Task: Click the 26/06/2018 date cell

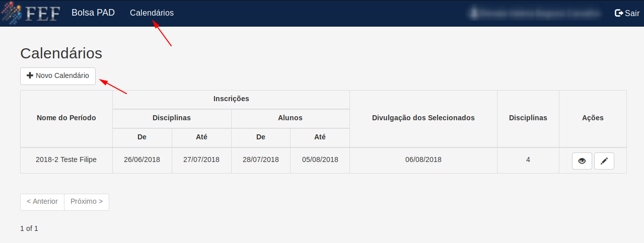Action: [x=142, y=160]
